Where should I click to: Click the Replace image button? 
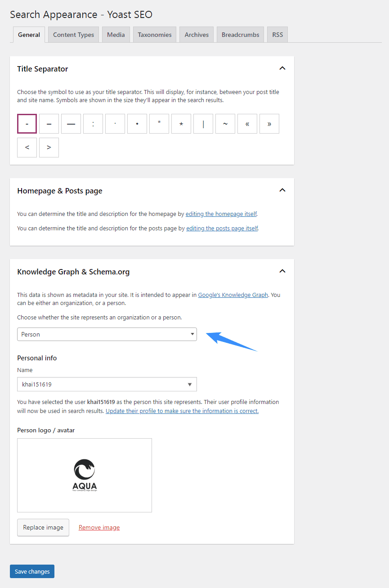point(43,527)
